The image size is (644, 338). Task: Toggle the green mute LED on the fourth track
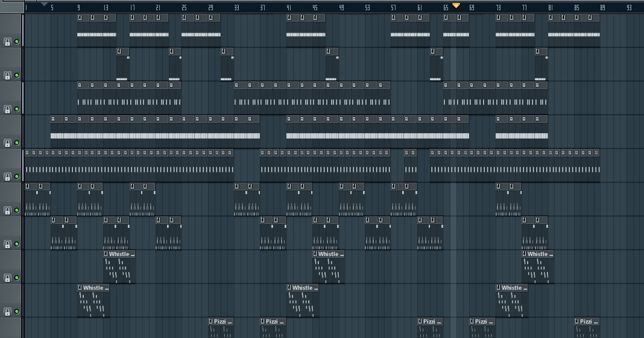pos(17,143)
